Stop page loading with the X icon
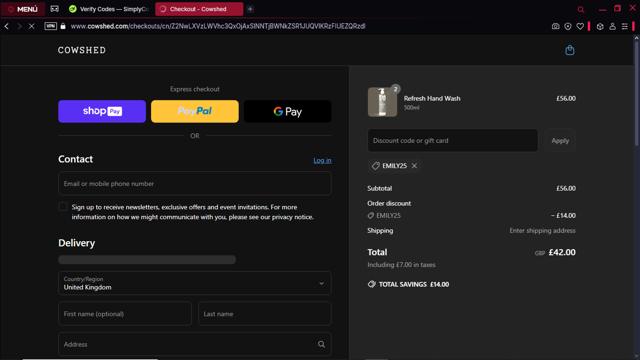 (x=31, y=26)
